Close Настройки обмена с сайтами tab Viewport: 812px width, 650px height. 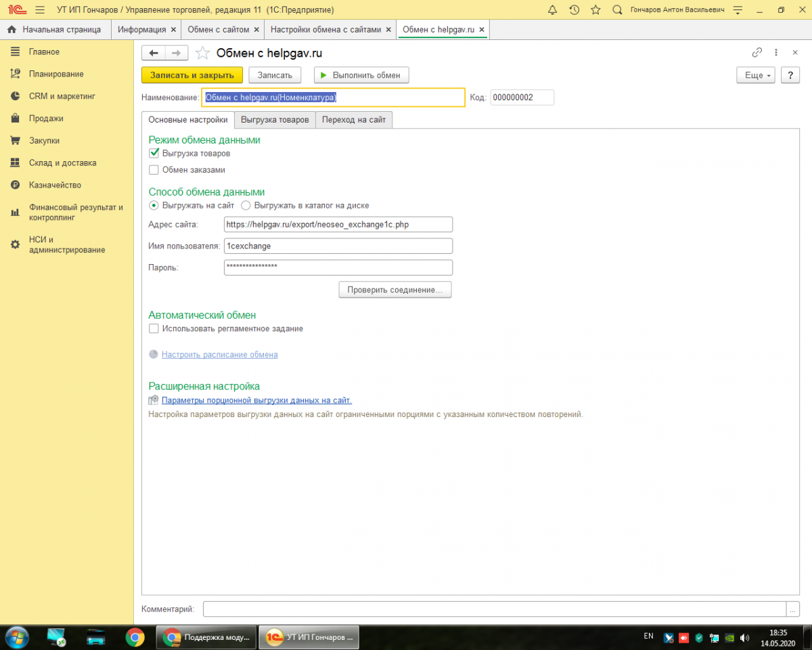(388, 30)
